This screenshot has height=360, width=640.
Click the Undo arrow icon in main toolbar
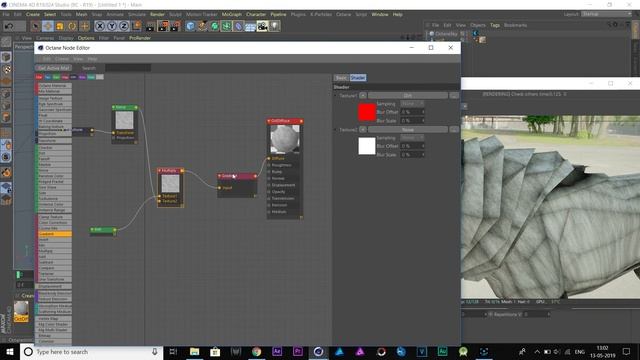[9, 26]
